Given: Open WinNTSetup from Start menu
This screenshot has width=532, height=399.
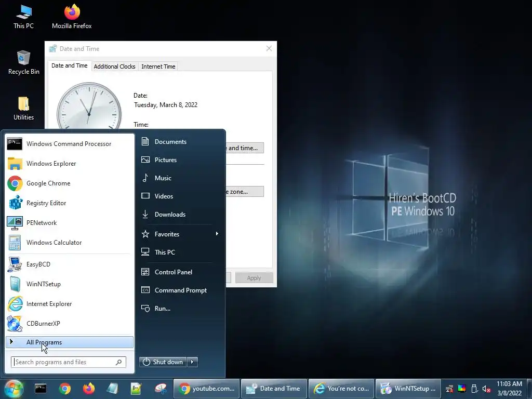Looking at the screenshot, I should point(69,284).
